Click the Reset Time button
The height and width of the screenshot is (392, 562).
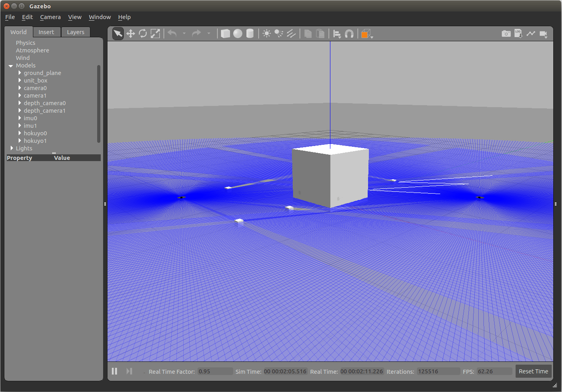coord(533,371)
